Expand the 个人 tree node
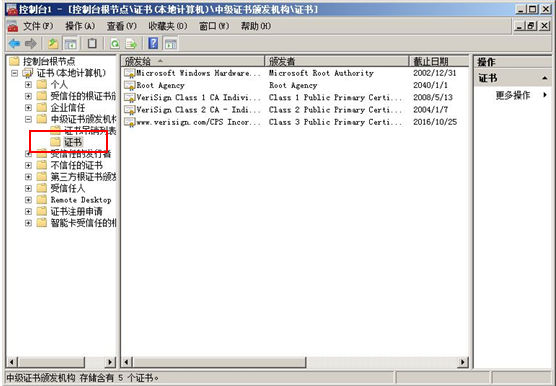 click(x=28, y=85)
